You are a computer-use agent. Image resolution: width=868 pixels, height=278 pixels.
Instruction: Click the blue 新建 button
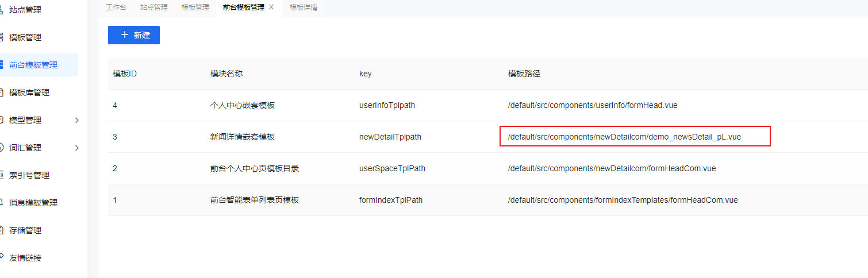point(134,35)
